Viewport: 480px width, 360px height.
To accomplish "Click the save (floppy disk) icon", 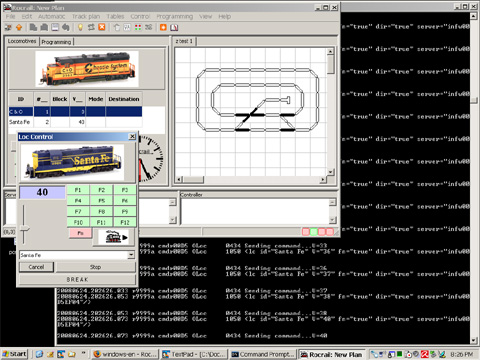I will tap(55, 27).
